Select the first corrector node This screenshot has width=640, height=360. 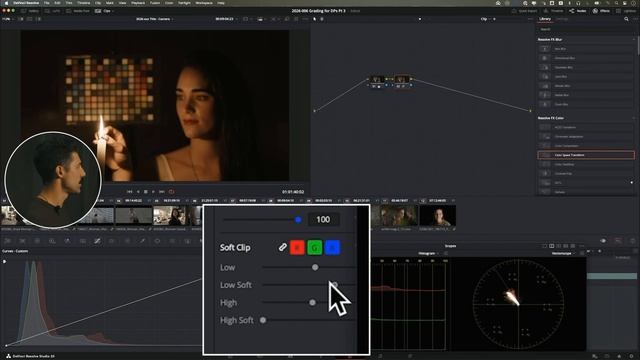pyautogui.click(x=377, y=80)
